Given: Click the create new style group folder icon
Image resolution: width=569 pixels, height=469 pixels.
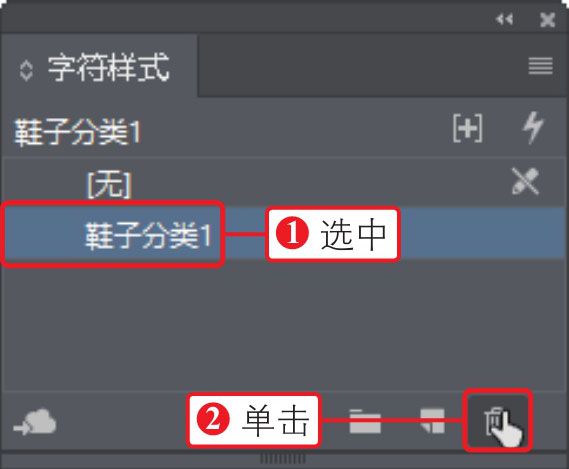Looking at the screenshot, I should (x=365, y=421).
